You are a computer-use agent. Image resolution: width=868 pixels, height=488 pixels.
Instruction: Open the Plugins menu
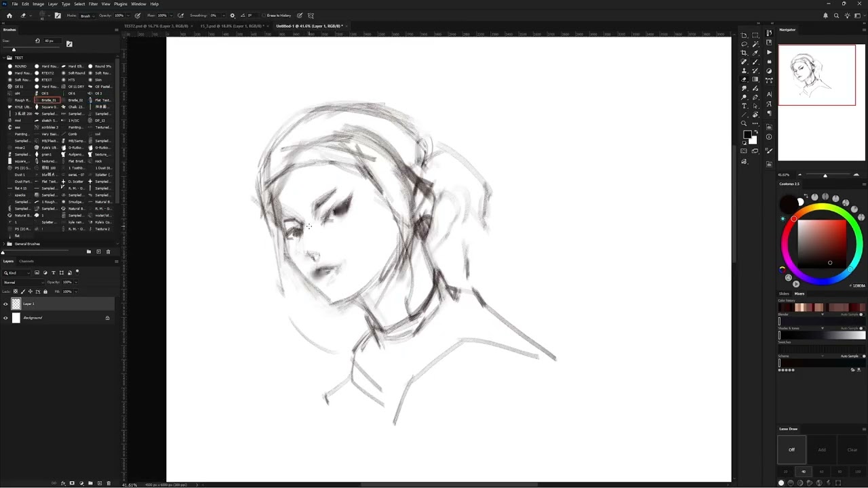click(x=121, y=4)
